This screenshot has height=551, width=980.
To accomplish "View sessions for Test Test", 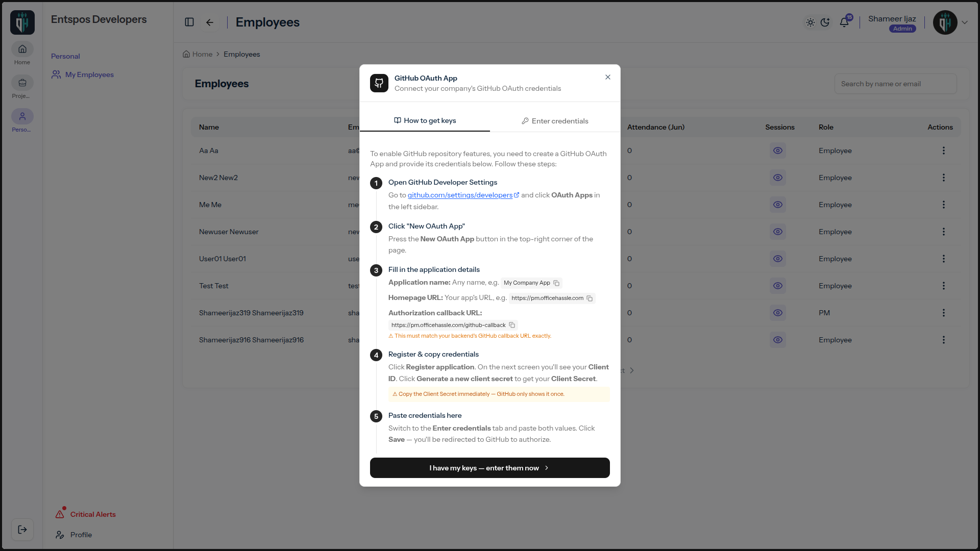I will (778, 286).
